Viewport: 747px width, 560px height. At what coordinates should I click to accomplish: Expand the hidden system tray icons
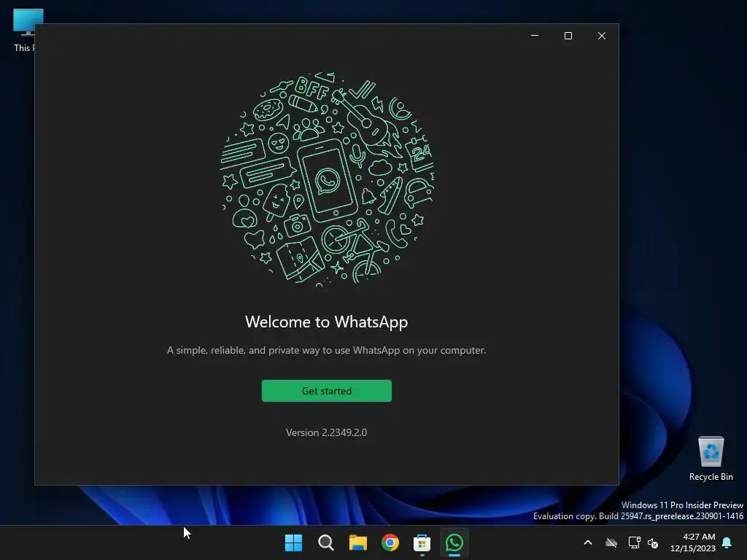[588, 542]
